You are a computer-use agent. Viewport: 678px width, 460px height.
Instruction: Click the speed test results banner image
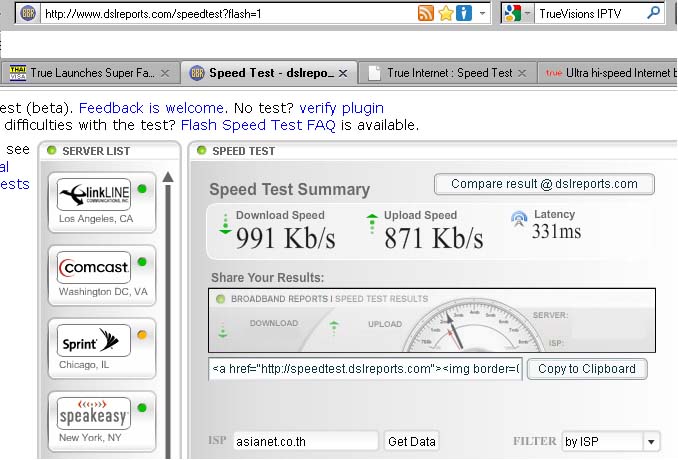(x=432, y=320)
